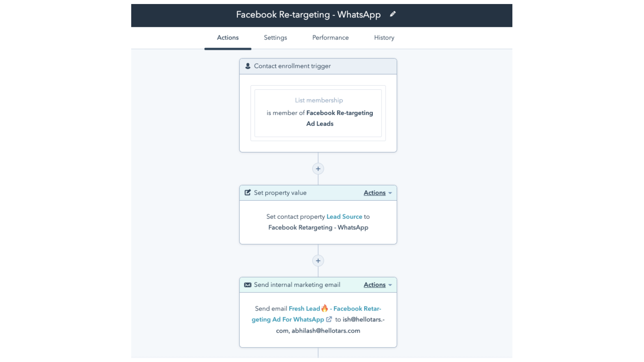The image size is (644, 362).
Task: Click the person icon in enrollment trigger header
Action: click(x=248, y=66)
